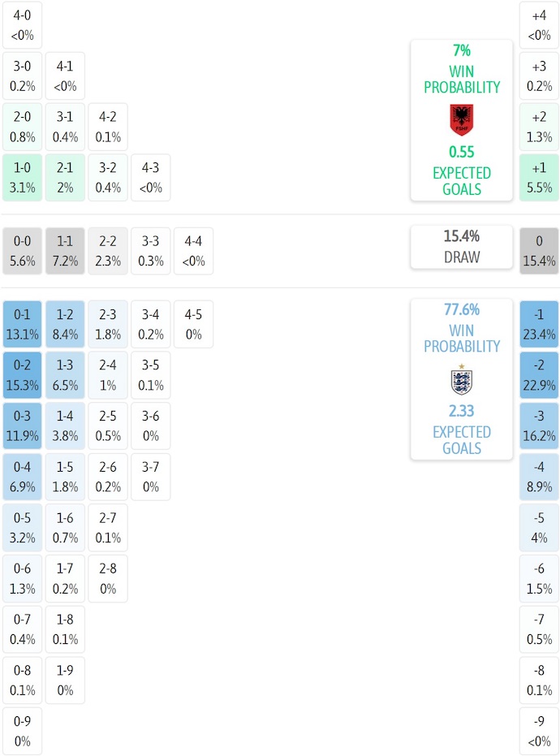Select the 1-2 scoreline cell
Image resolution: width=560 pixels, height=756 pixels.
(x=65, y=325)
